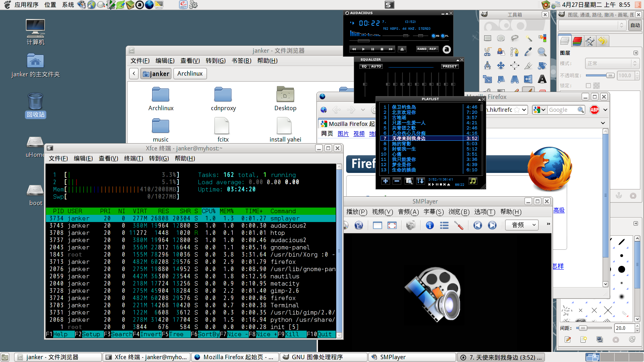This screenshot has height=362, width=644.
Task: Select GIMP shear tool
Action: coord(501,79)
